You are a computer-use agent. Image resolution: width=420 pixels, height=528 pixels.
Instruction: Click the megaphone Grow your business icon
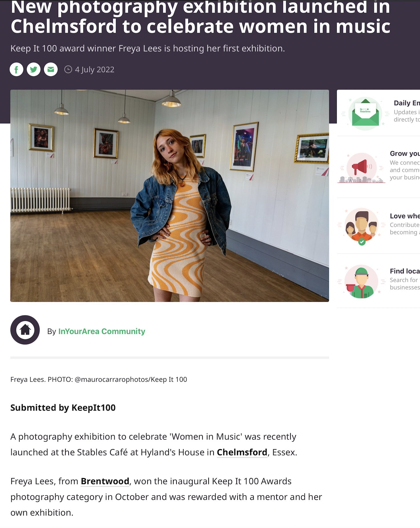point(362,168)
